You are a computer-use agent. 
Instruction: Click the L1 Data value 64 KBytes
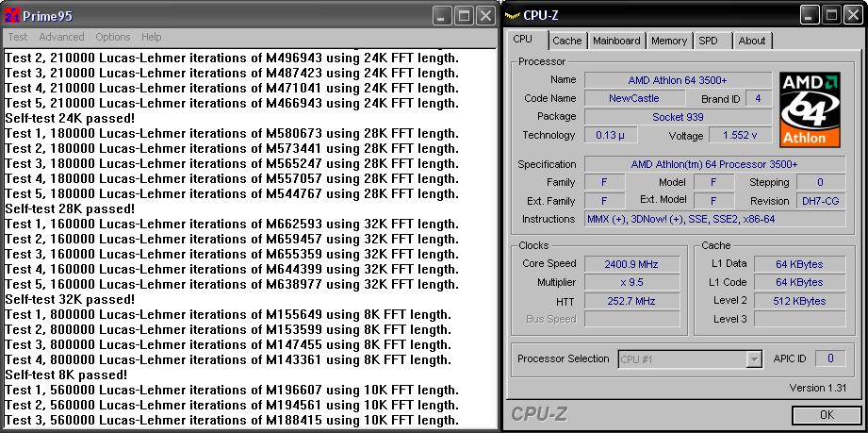800,264
